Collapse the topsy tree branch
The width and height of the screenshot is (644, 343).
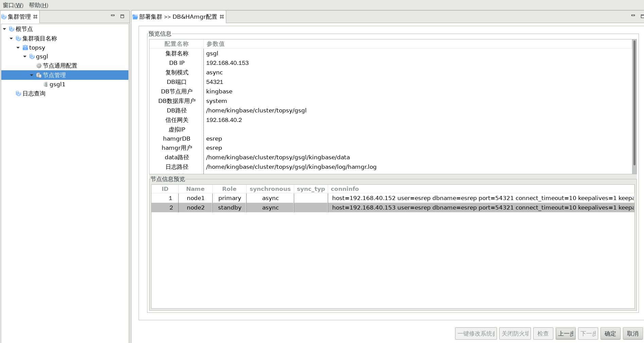[x=18, y=48]
